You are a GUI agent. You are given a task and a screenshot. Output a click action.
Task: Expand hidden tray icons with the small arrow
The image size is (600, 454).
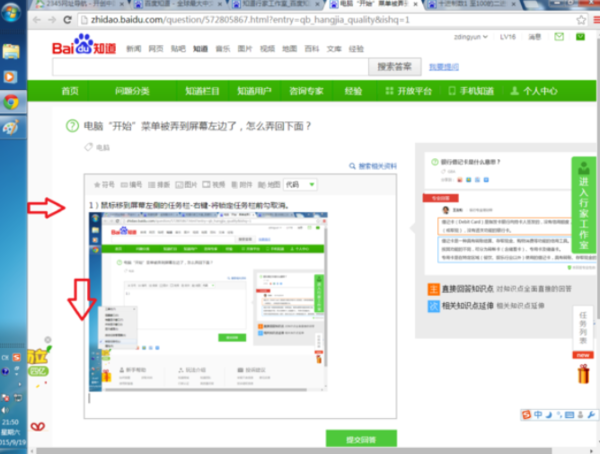tap(20, 384)
